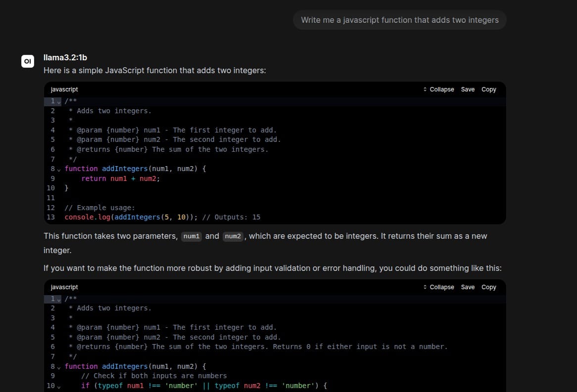Click the first code block's javascript language label

click(x=64, y=89)
